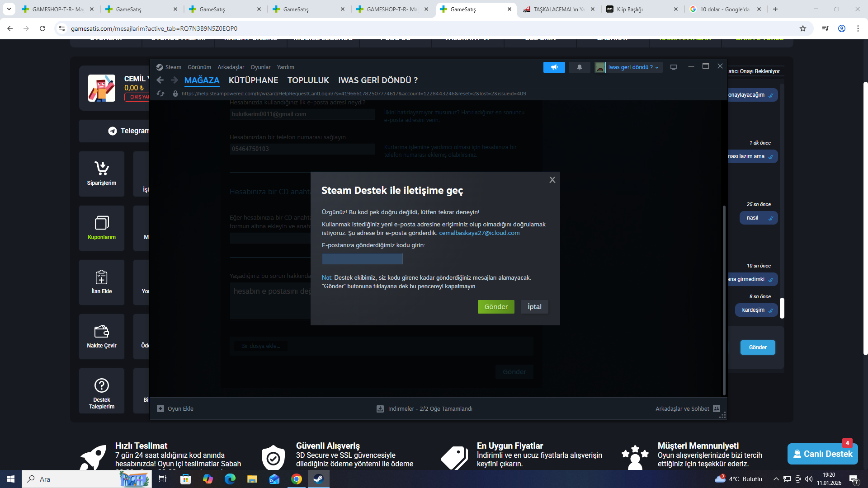The image size is (868, 488).
Task: Click the Steam announcements megaphone button
Action: coord(554,67)
